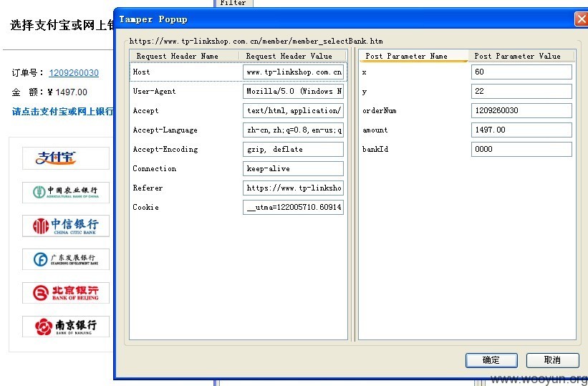Edit the Referer value field
This screenshot has height=386, width=588.
(293, 188)
